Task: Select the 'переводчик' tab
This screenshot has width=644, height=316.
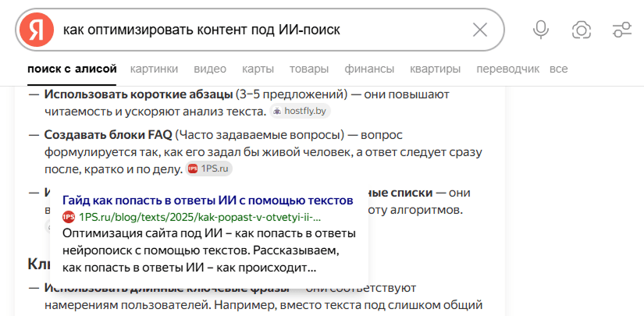Action: [x=507, y=69]
